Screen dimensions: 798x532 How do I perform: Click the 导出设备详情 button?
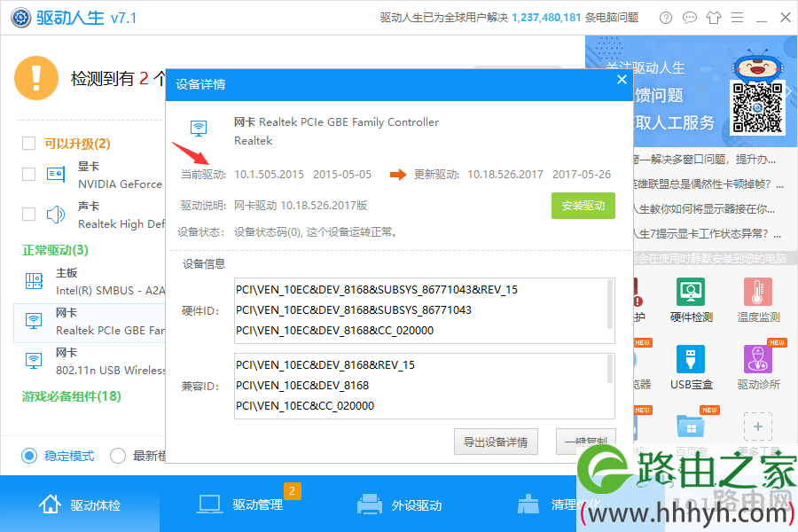click(x=496, y=442)
